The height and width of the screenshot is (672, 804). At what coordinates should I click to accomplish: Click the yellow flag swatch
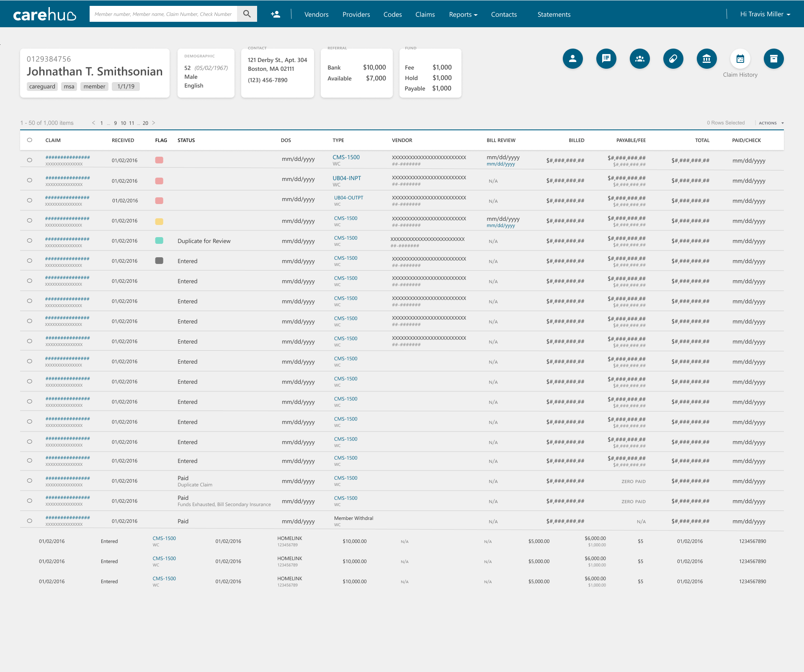point(159,221)
